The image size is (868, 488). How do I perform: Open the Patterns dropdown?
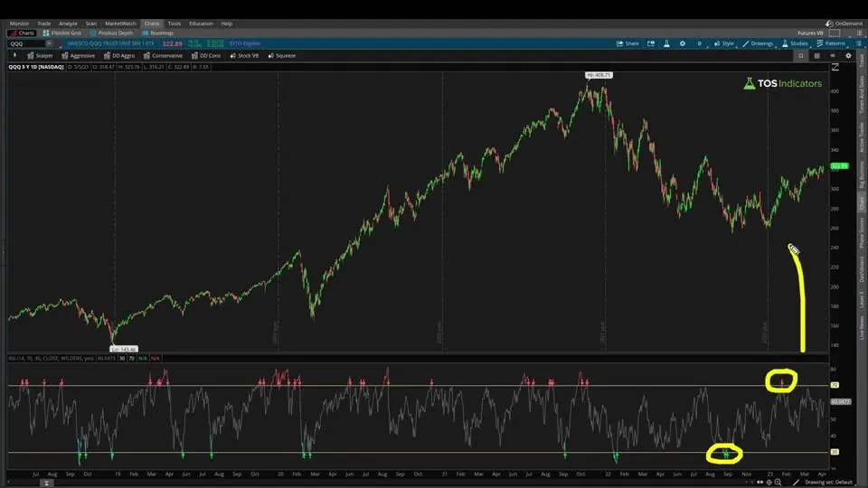click(832, 43)
